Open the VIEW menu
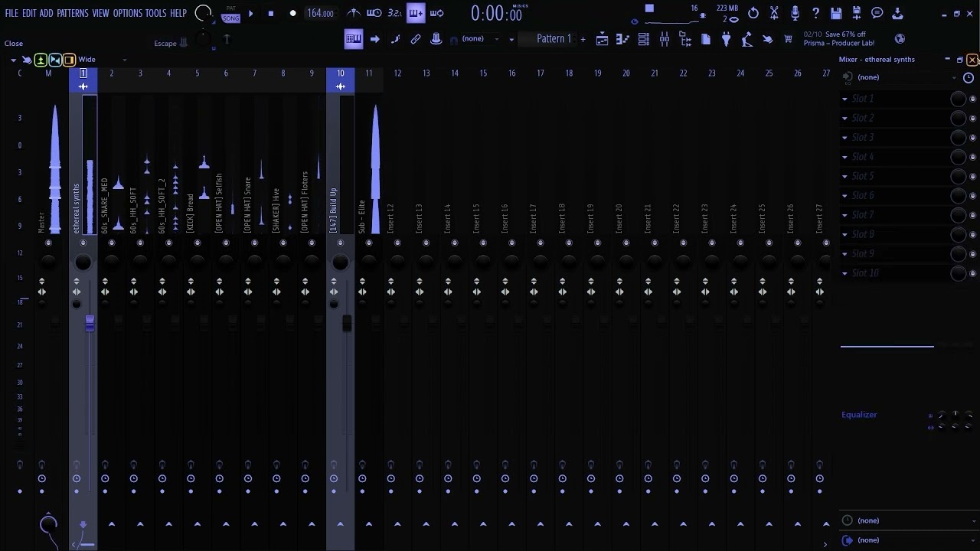Viewport: 980px width, 551px height. coord(100,13)
